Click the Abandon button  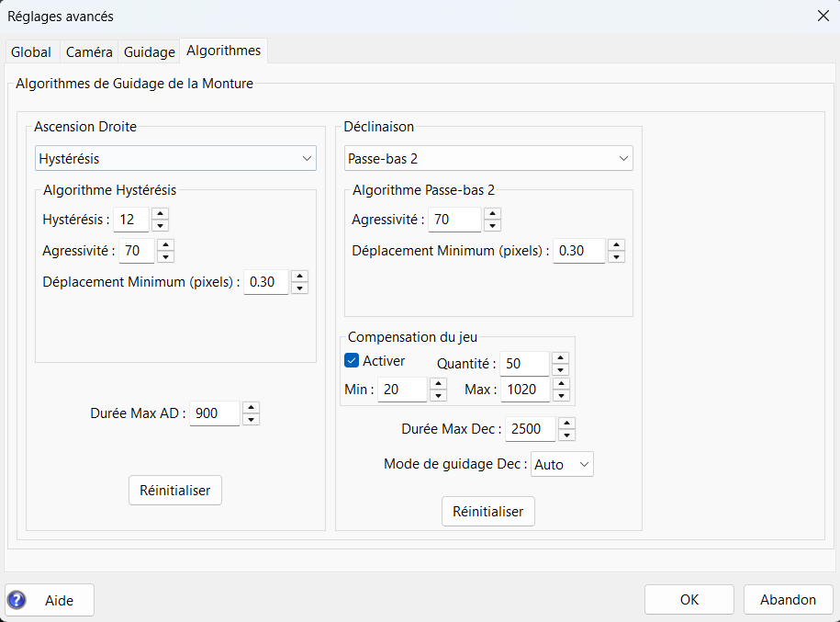click(788, 600)
